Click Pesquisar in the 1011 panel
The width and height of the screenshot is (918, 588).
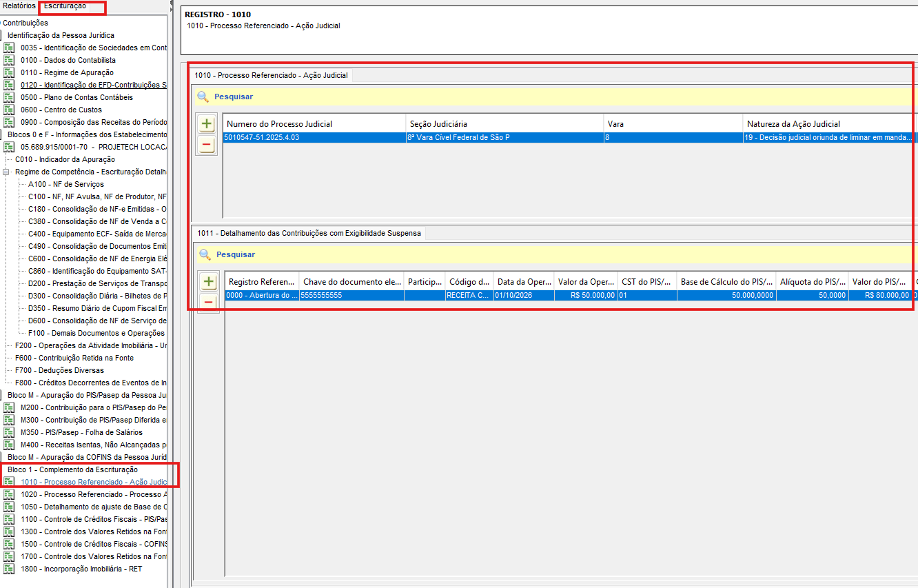pyautogui.click(x=236, y=254)
